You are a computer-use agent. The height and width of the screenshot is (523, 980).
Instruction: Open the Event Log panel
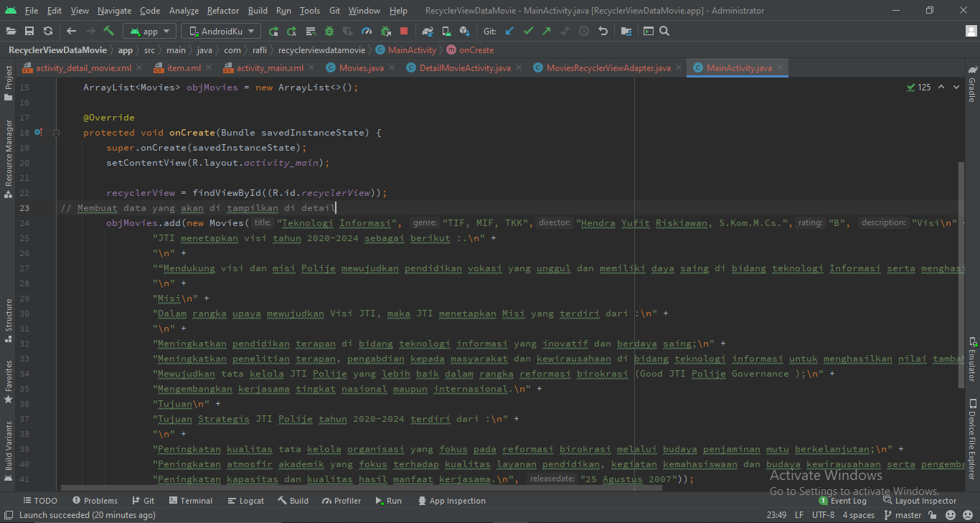click(x=843, y=501)
